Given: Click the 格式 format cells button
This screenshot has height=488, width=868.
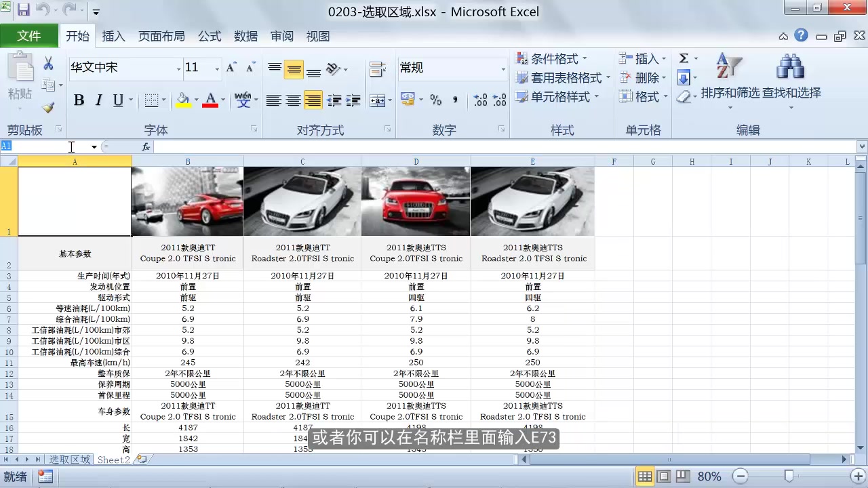Looking at the screenshot, I should [642, 97].
